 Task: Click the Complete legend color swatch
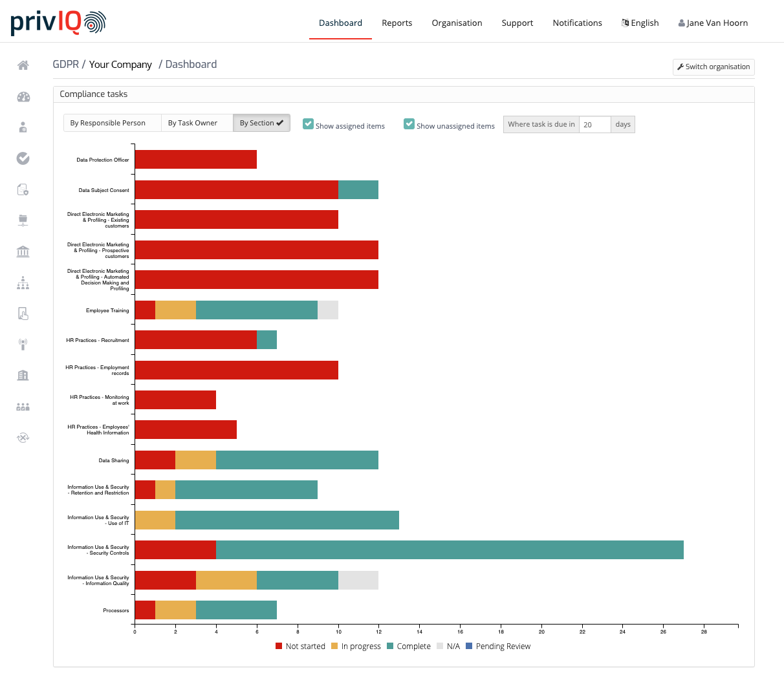390,646
